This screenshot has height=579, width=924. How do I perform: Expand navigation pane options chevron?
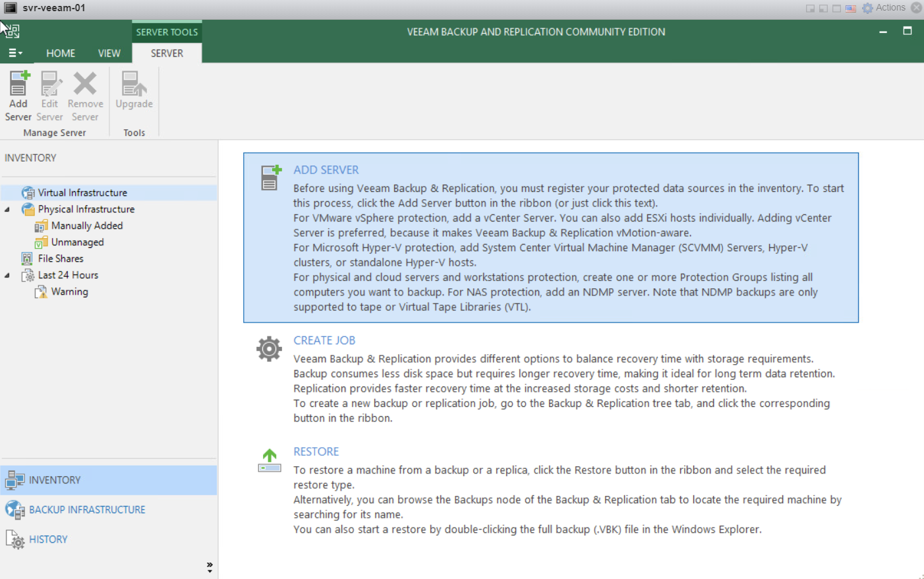[x=210, y=566]
